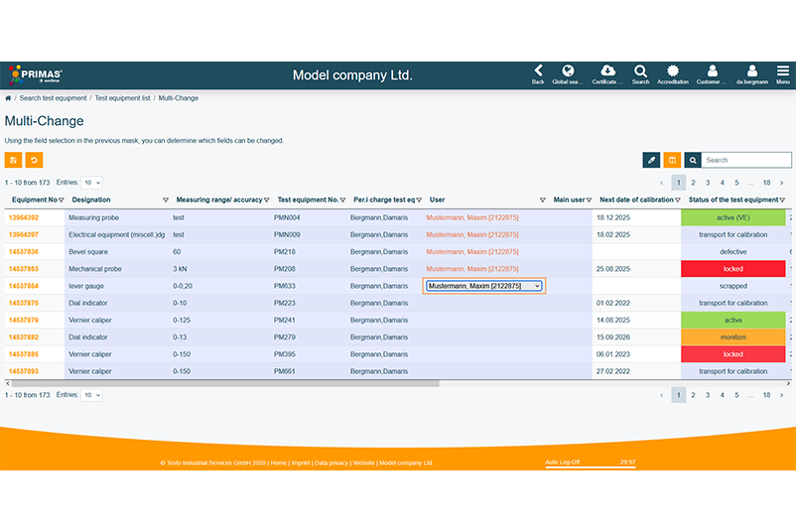Click the orange reset/undo icon button
The height and width of the screenshot is (532, 796).
pos(34,160)
